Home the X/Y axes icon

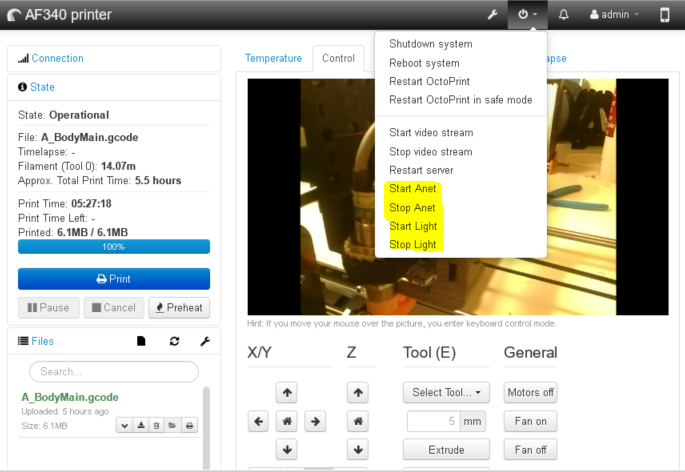pyautogui.click(x=287, y=421)
